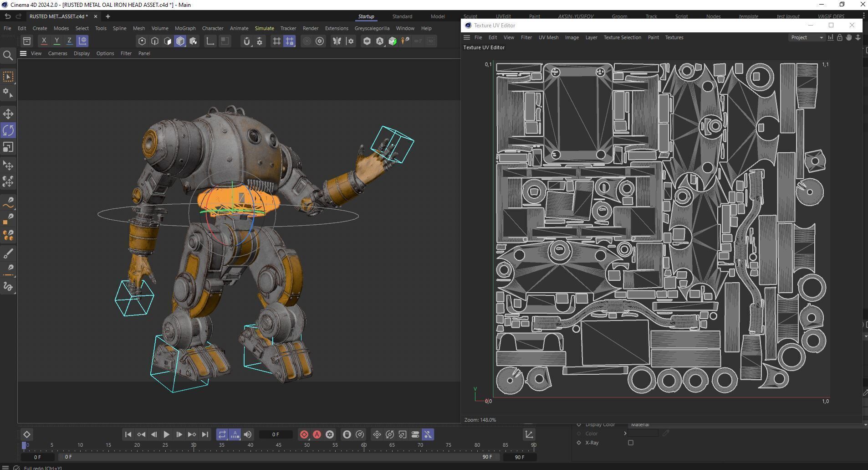Open the Greyscalegorilla menu

click(372, 28)
